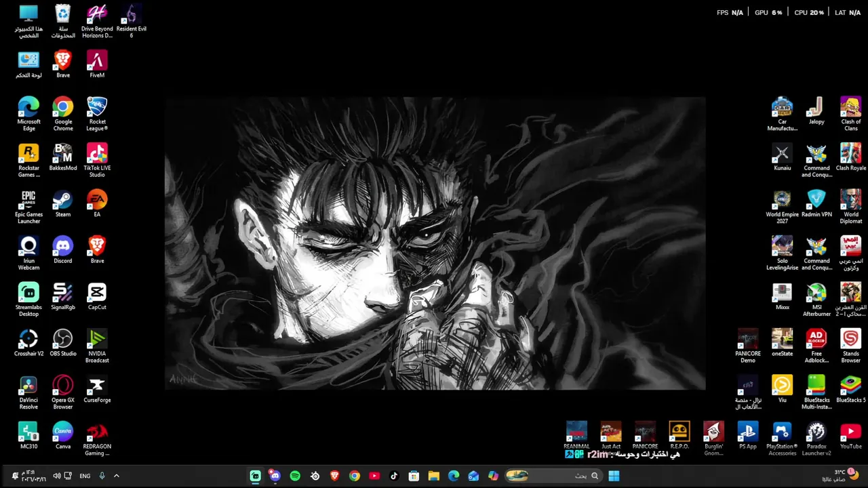This screenshot has width=868, height=488.
Task: Open the EA app desktop shortcut
Action: pyautogui.click(x=97, y=203)
